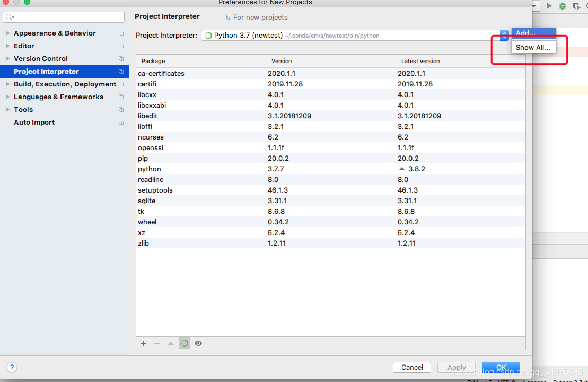The image size is (588, 382).
Task: Sort by the Latest version column header
Action: click(461, 61)
